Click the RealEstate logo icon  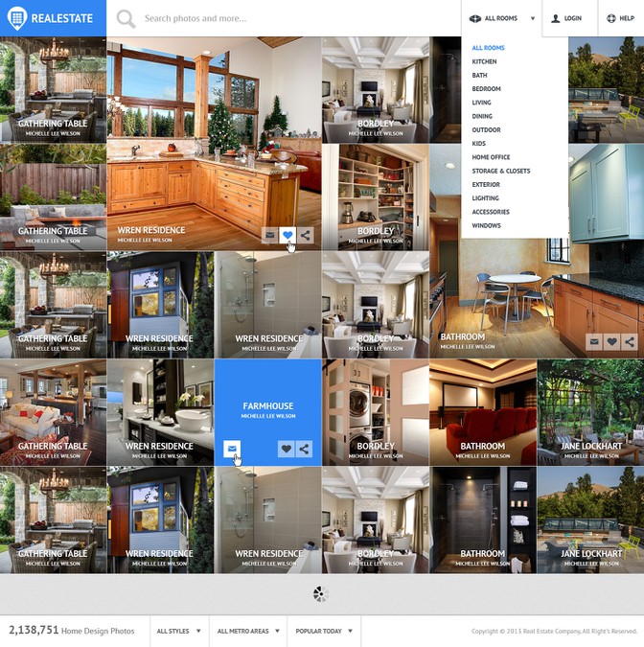pyautogui.click(x=17, y=18)
